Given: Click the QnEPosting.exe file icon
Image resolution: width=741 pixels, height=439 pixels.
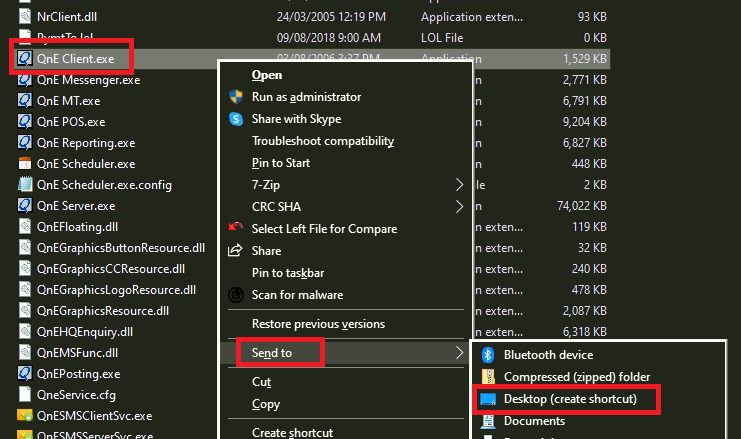Looking at the screenshot, I should (25, 373).
